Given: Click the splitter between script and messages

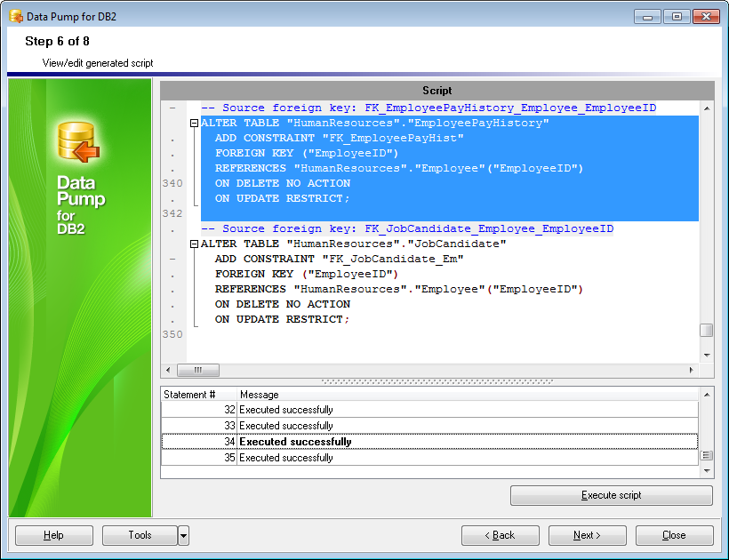Looking at the screenshot, I should pyautogui.click(x=437, y=381).
